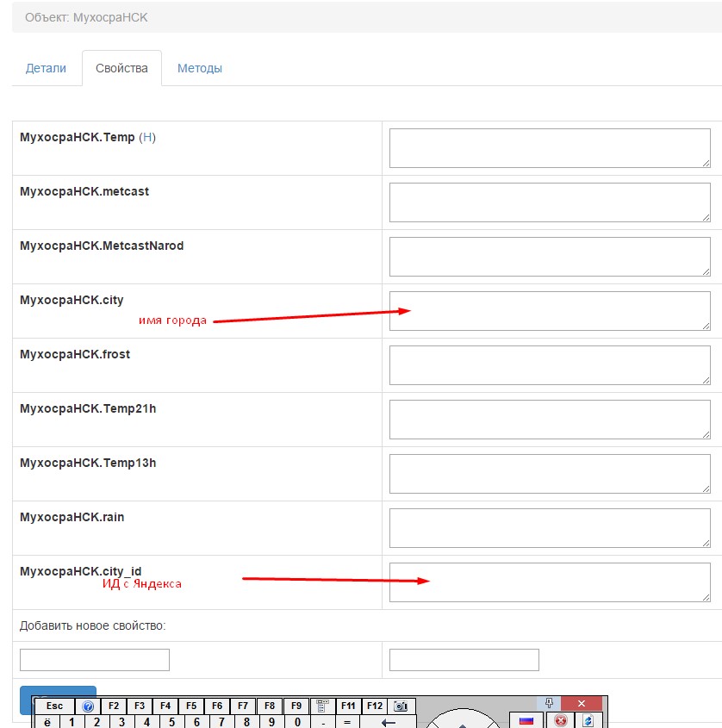
Task: Click the equals key on on-screen keyboard
Action: coord(347,723)
